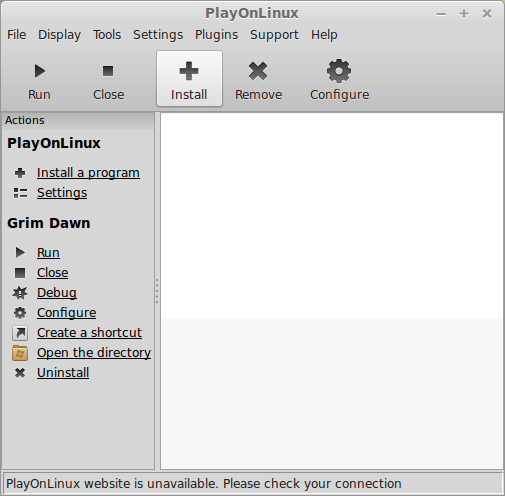Close the PlayOnLinux window
505x496 pixels.
point(487,14)
